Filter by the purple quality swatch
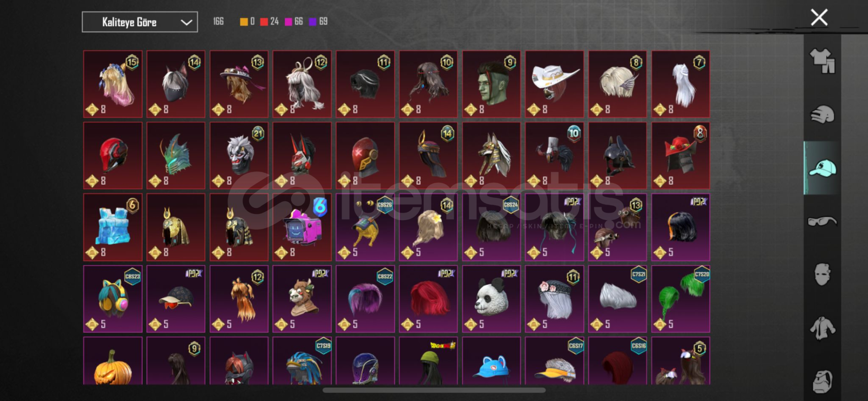This screenshot has height=401, width=868. click(x=313, y=22)
